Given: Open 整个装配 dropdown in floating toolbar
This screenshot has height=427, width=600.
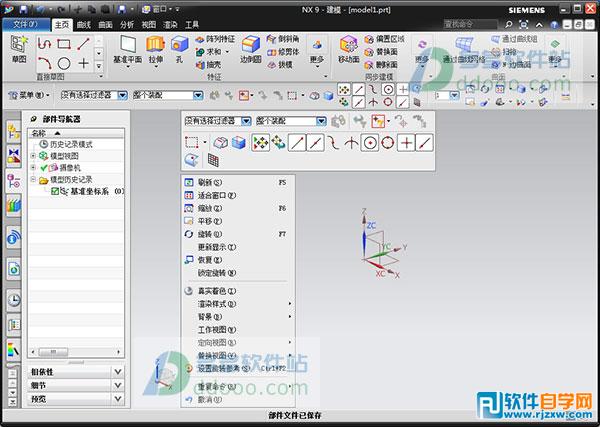Looking at the screenshot, I should 321,121.
